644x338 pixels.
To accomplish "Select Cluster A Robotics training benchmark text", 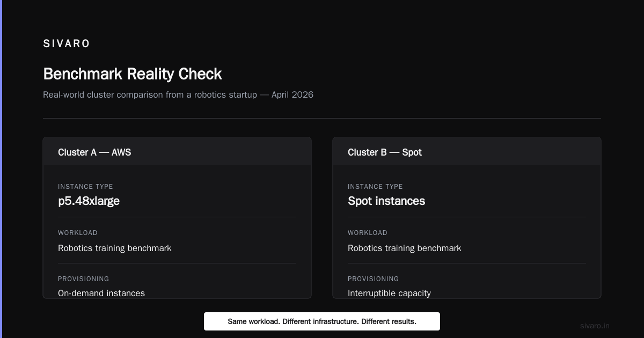I will (115, 248).
